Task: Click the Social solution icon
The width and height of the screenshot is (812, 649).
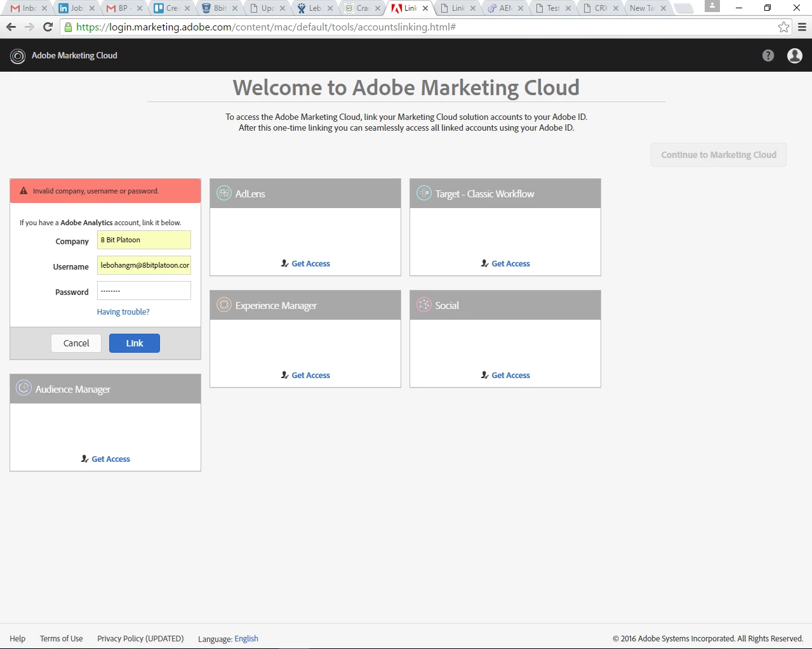Action: pyautogui.click(x=424, y=305)
